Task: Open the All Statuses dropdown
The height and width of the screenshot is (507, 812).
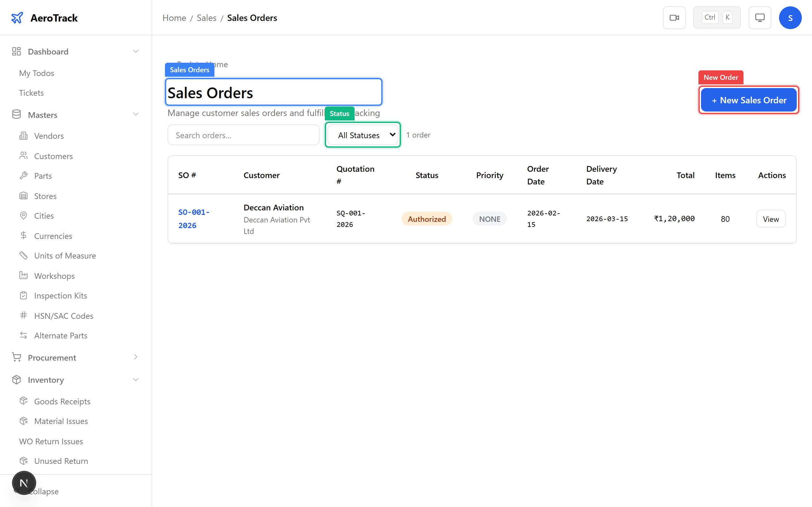Action: tap(362, 135)
